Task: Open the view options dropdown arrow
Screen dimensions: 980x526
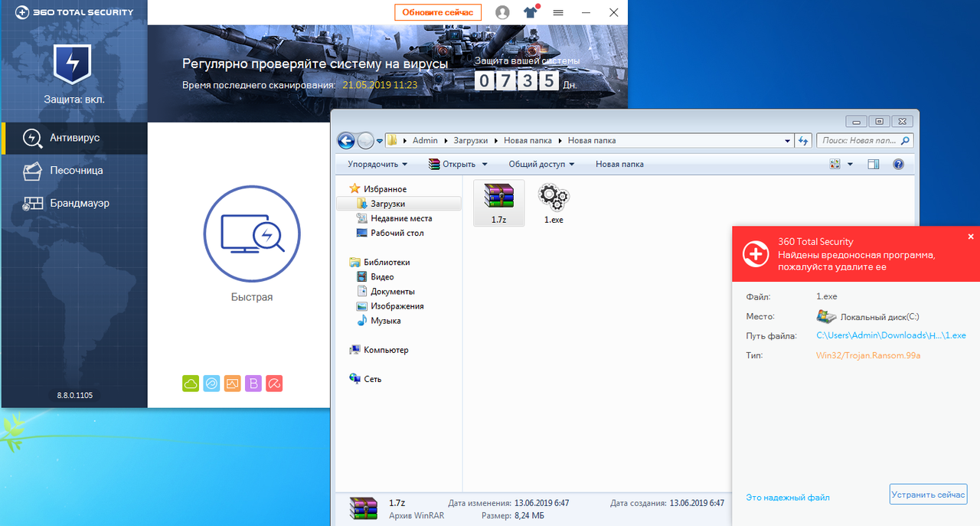Action: [x=850, y=164]
